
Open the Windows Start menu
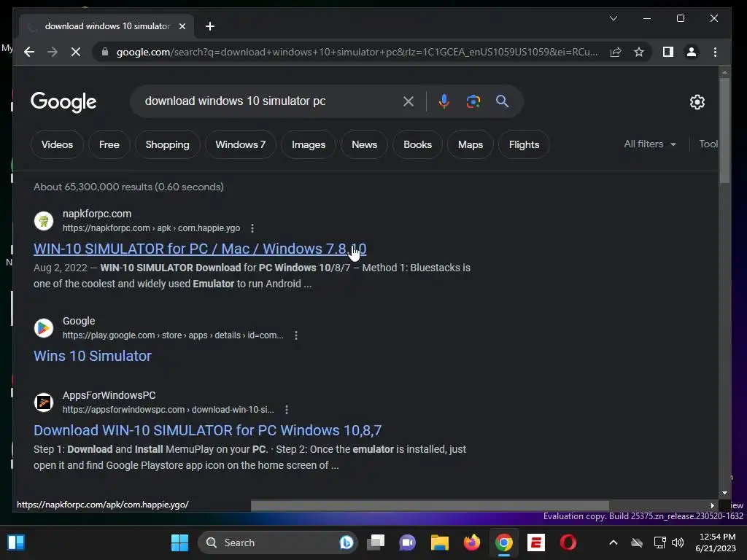click(179, 542)
